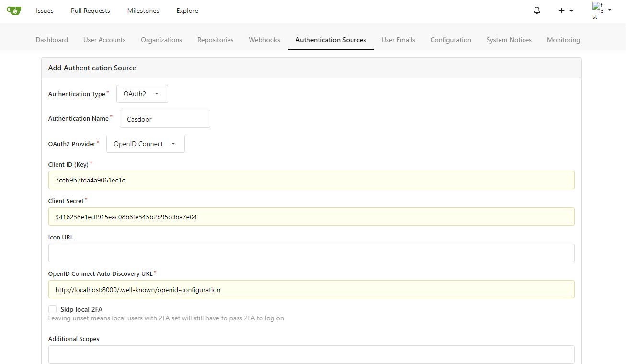This screenshot has width=626, height=364.
Task: Enable the Skip local 2FA checkbox
Action: coord(52,309)
